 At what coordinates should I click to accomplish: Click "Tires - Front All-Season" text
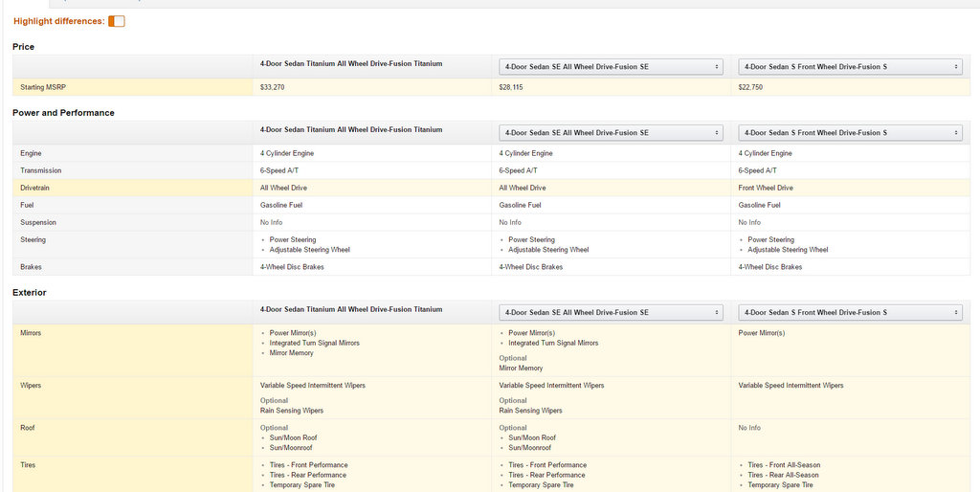click(784, 465)
